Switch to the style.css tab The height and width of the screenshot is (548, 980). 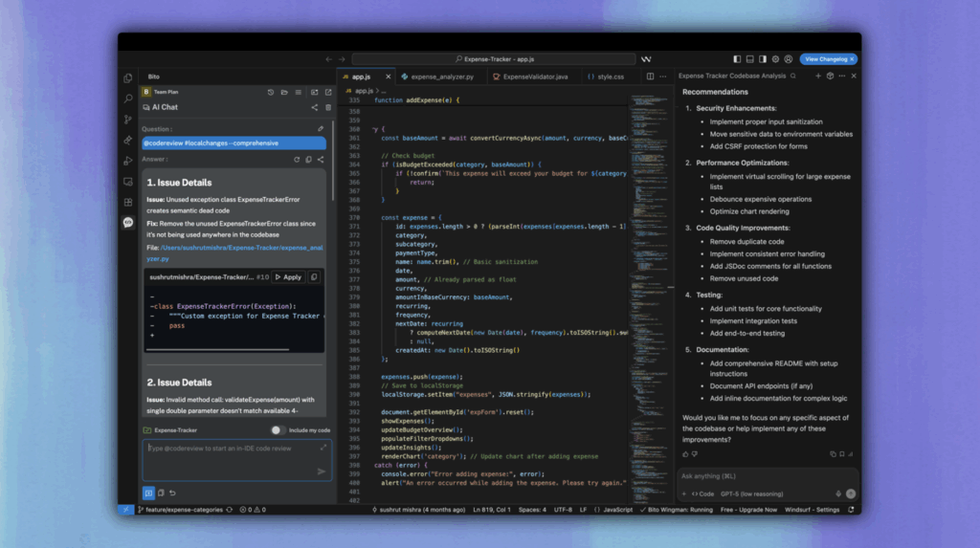tap(610, 77)
